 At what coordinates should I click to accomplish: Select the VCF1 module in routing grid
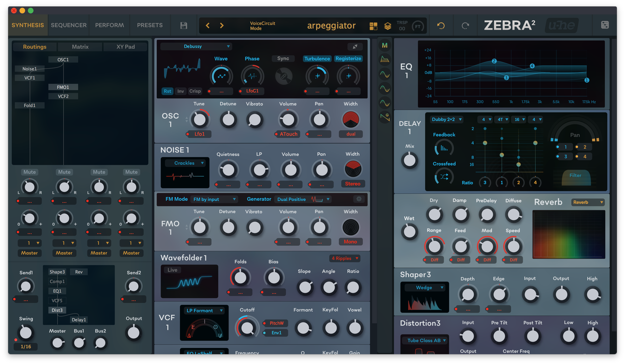pos(29,78)
